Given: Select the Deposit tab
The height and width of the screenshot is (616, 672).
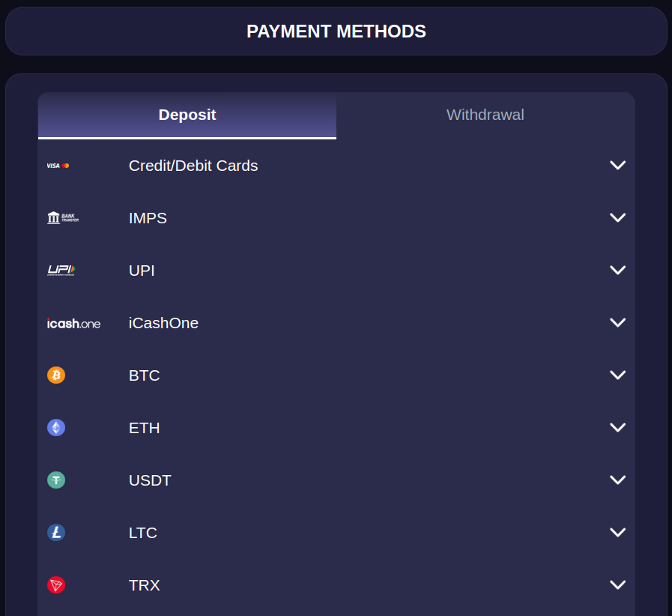Looking at the screenshot, I should point(187,115).
